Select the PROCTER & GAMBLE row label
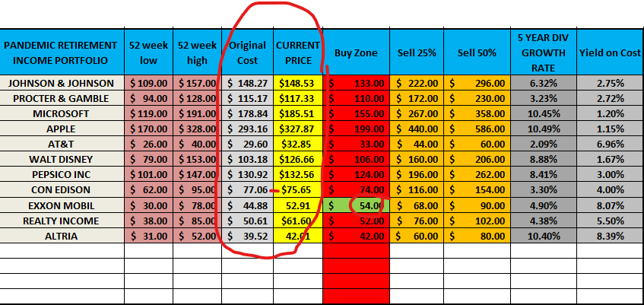This screenshot has width=644, height=305. pyautogui.click(x=61, y=99)
